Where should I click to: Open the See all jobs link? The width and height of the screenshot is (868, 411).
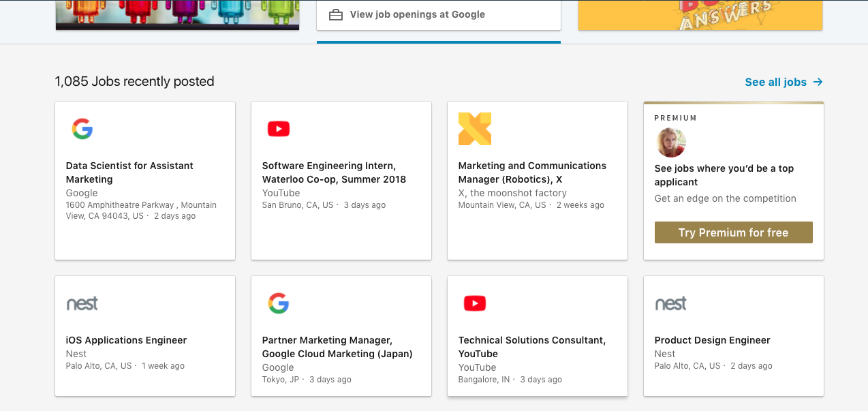[776, 82]
